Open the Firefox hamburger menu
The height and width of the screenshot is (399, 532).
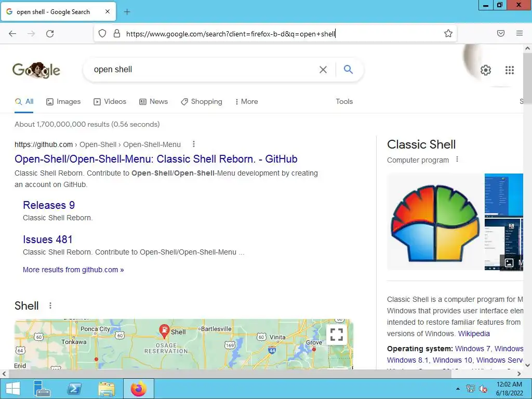(520, 33)
